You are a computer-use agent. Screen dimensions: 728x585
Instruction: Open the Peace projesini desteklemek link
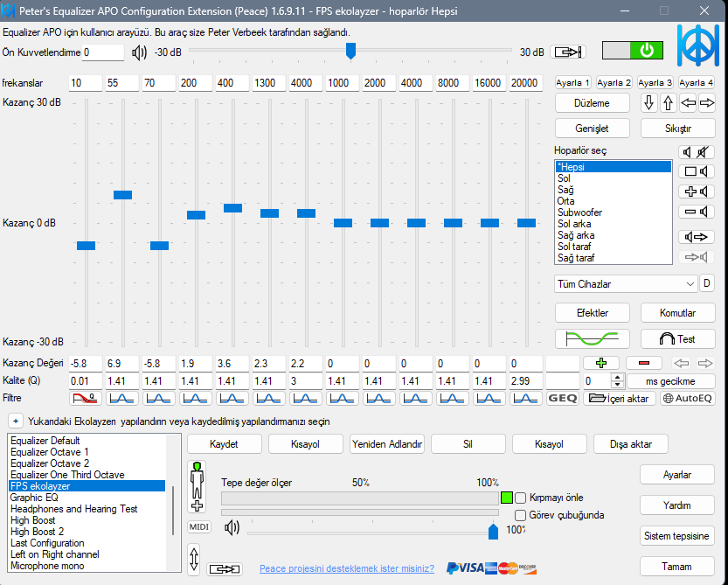click(347, 568)
